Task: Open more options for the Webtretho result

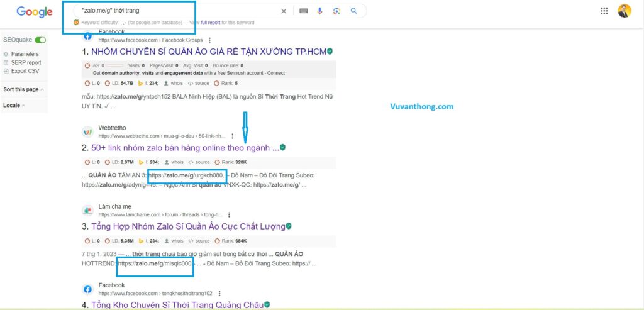Action: pyautogui.click(x=233, y=136)
